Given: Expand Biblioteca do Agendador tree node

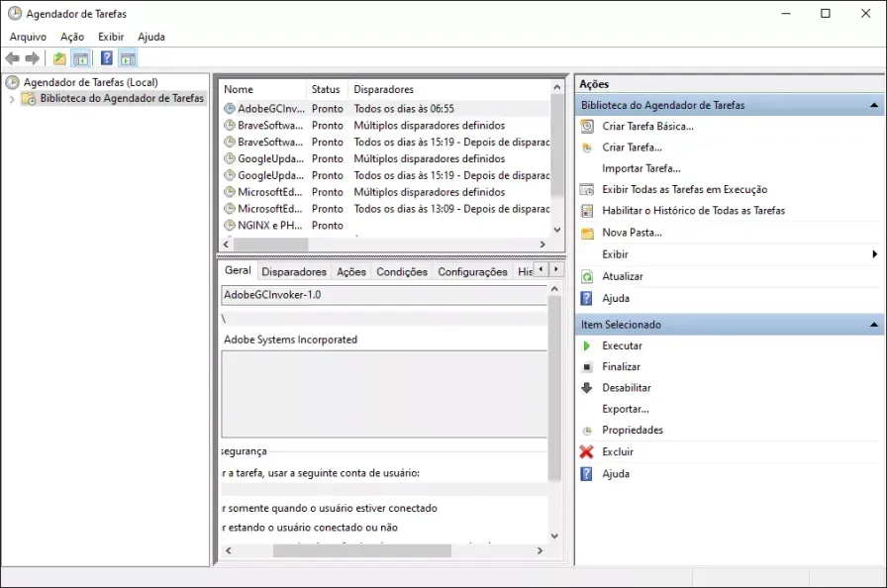Looking at the screenshot, I should point(12,99).
